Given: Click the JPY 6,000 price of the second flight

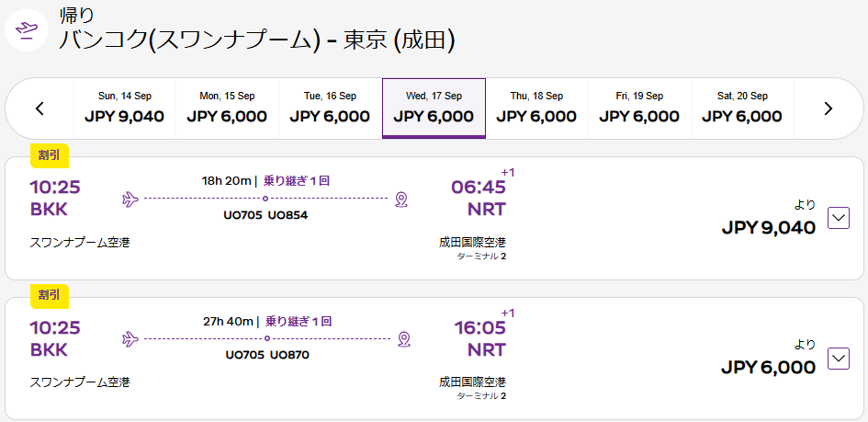Looking at the screenshot, I should coord(769,367).
